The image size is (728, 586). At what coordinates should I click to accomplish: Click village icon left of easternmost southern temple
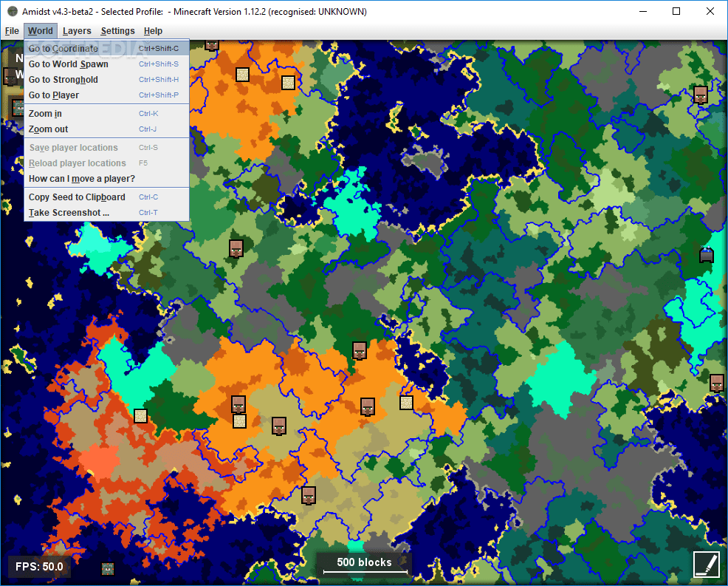[x=368, y=406]
